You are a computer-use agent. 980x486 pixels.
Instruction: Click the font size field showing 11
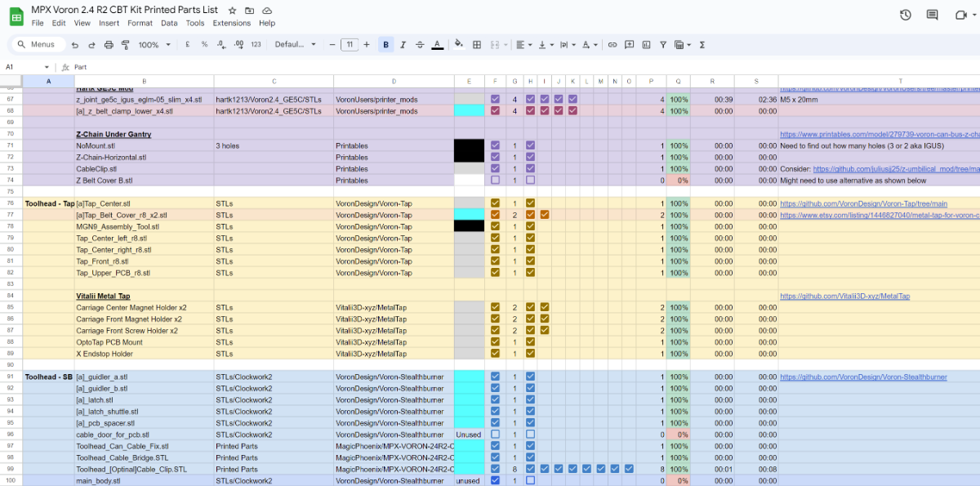350,45
